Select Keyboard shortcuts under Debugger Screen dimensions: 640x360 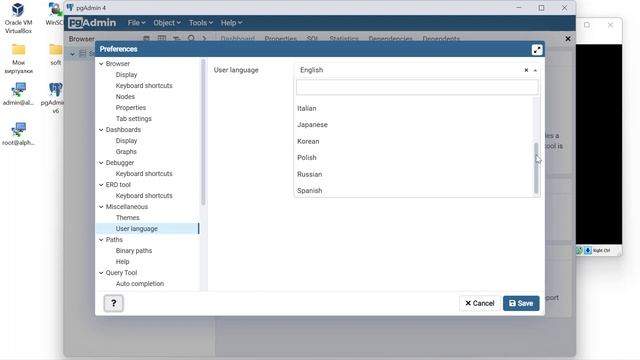tap(144, 174)
